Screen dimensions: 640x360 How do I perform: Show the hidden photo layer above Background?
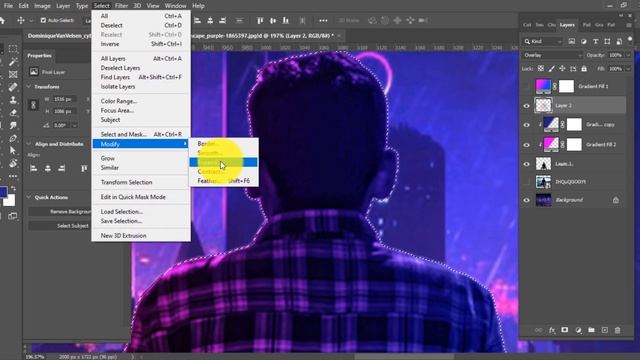(x=527, y=182)
